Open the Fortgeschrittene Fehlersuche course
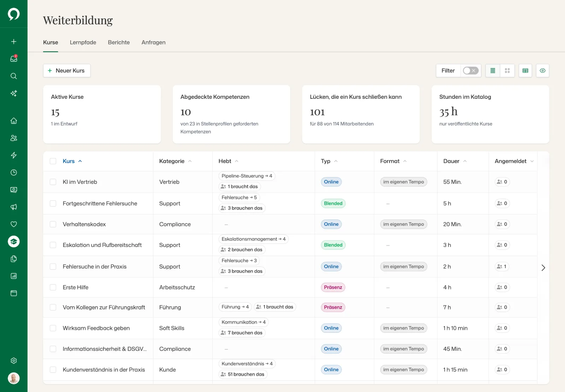 coord(100,204)
